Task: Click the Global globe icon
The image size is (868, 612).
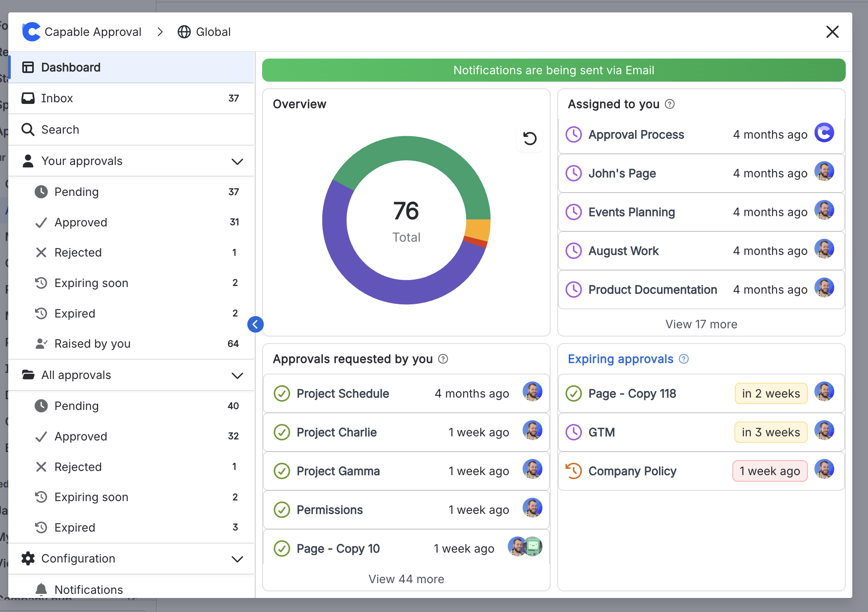Action: coord(184,32)
